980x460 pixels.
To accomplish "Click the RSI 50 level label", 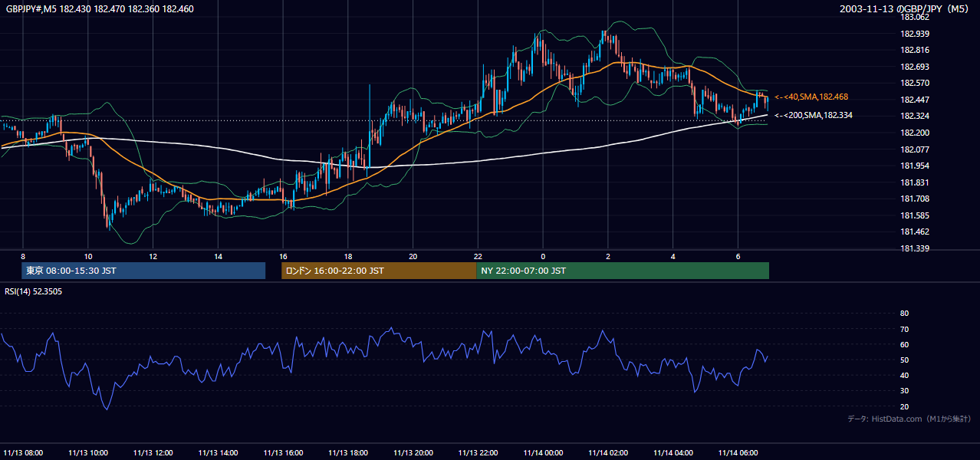I will click(904, 360).
